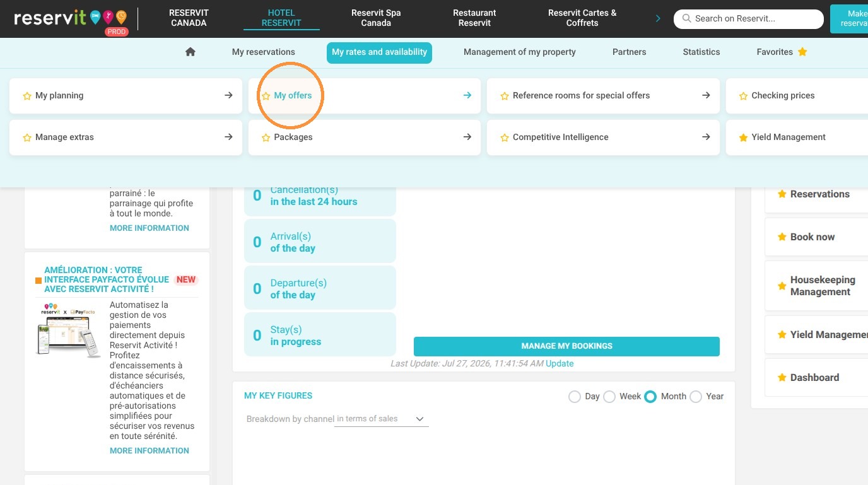This screenshot has width=868, height=485.
Task: Open the Reservations favorite shortcut
Action: [816, 194]
